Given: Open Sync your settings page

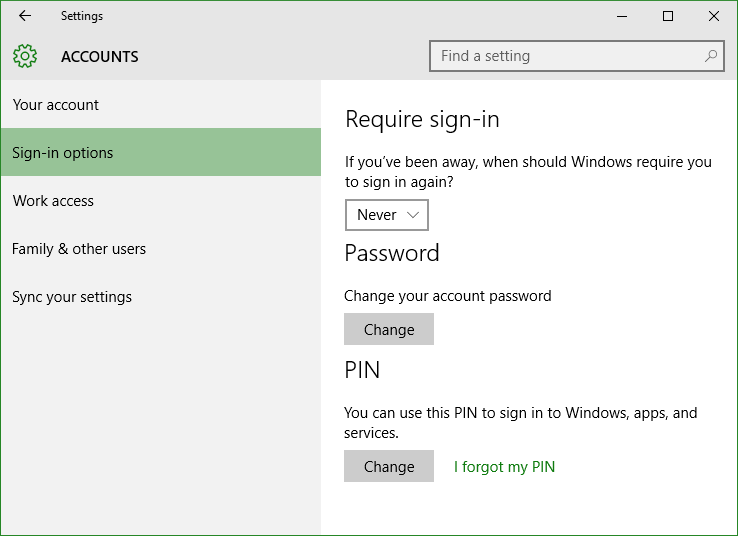Looking at the screenshot, I should click(161, 296).
